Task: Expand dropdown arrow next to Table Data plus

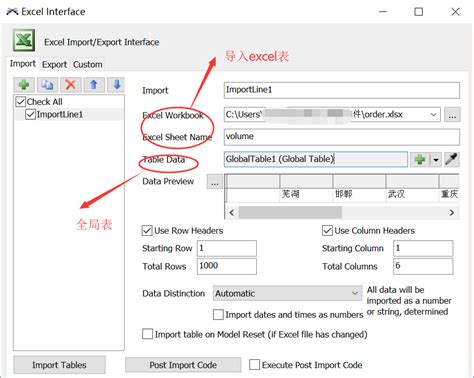Action: pos(436,160)
